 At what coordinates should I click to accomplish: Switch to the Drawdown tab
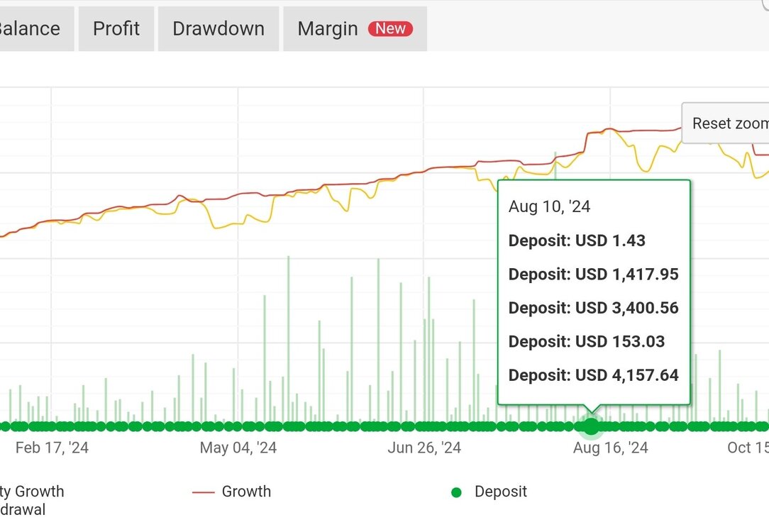click(x=218, y=29)
